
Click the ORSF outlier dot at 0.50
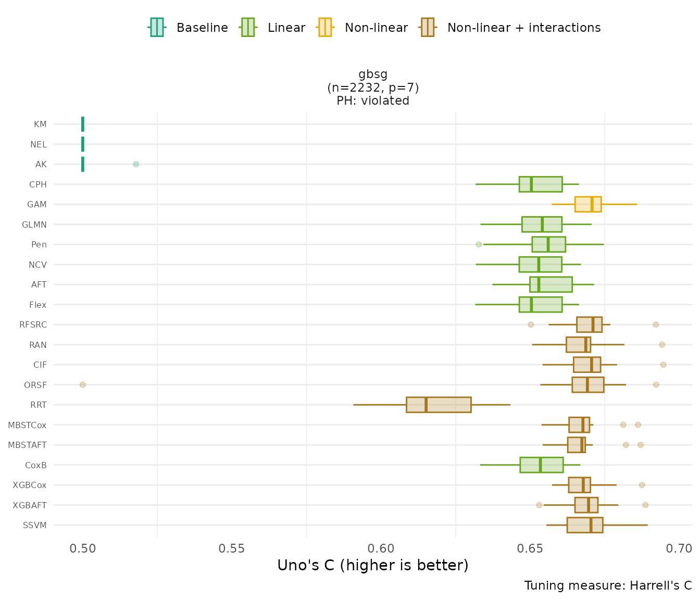point(82,385)
